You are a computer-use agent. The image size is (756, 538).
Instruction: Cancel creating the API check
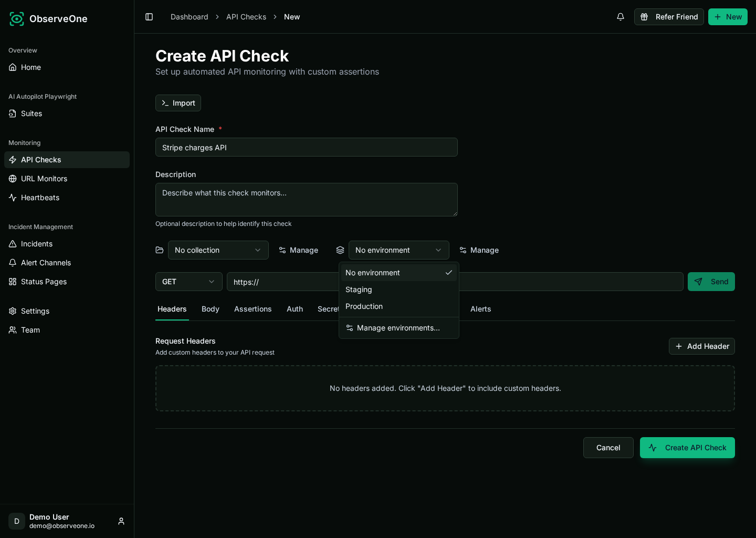[x=608, y=448]
